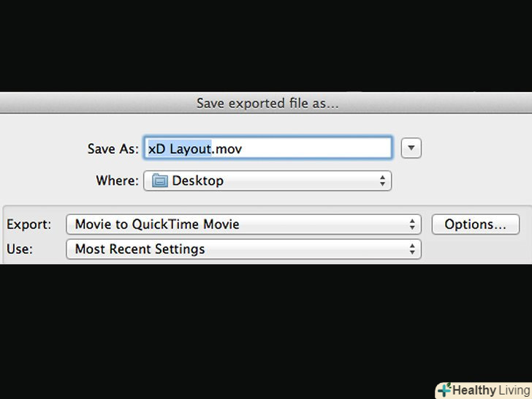Click the "Use:" label
The height and width of the screenshot is (399, 532).
[x=20, y=249]
